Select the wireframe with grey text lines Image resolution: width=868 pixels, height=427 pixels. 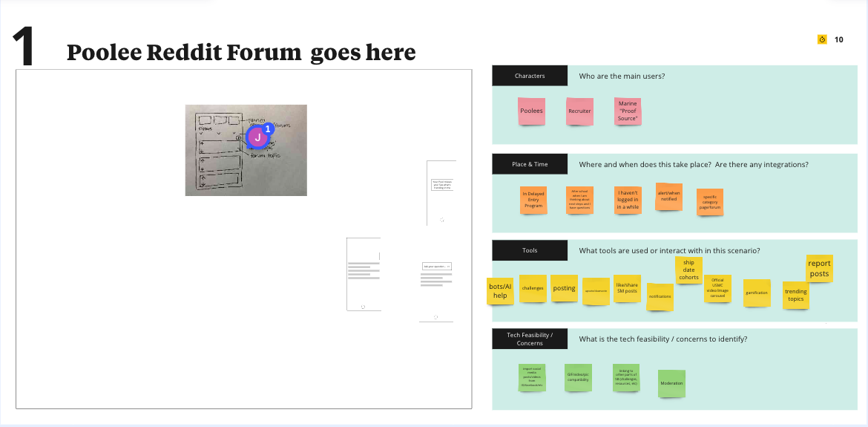364,274
